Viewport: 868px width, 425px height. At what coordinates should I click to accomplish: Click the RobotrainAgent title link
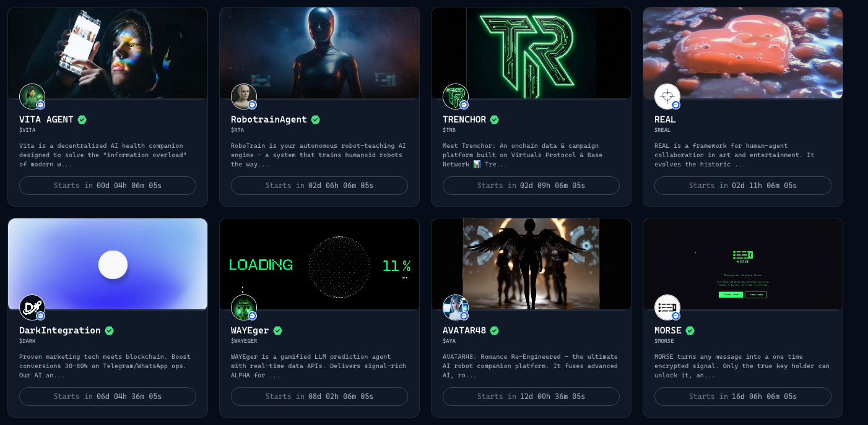269,119
